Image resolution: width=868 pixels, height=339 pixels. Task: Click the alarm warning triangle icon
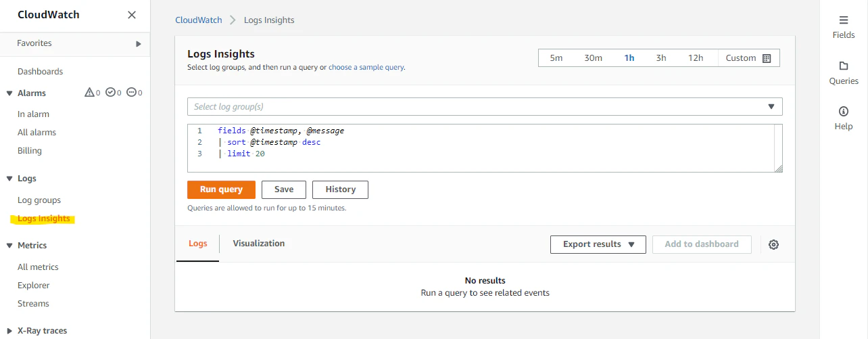click(x=89, y=93)
